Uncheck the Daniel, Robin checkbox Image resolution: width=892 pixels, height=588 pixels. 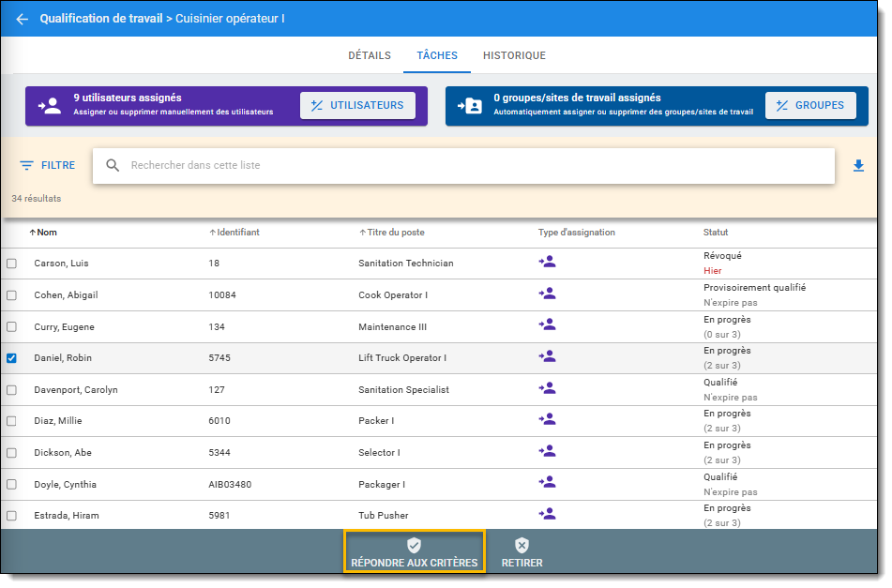pos(12,358)
